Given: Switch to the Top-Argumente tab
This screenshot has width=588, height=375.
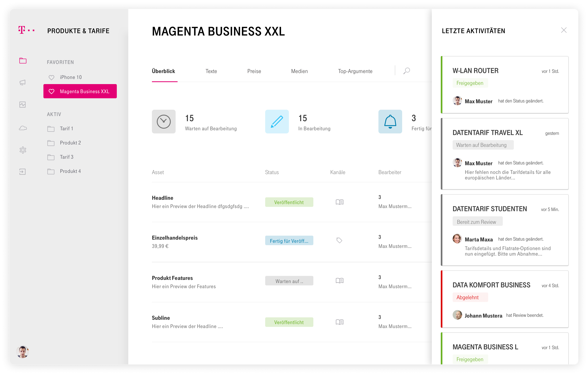Looking at the screenshot, I should (355, 71).
